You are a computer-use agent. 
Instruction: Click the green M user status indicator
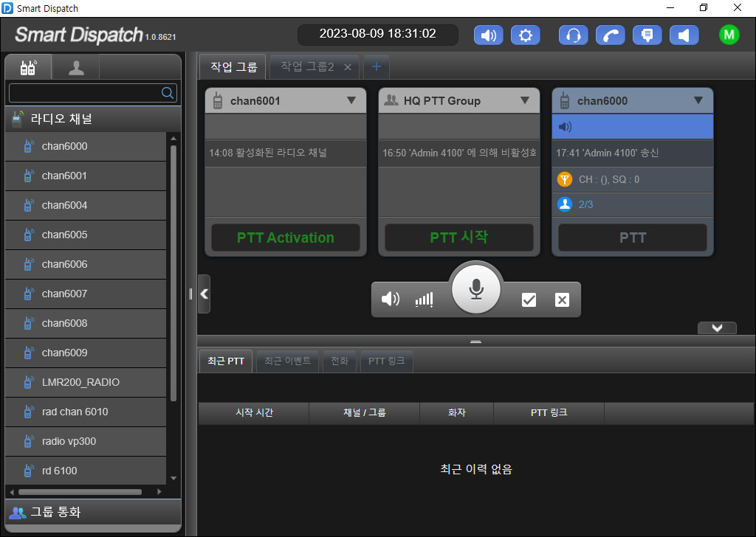[729, 35]
